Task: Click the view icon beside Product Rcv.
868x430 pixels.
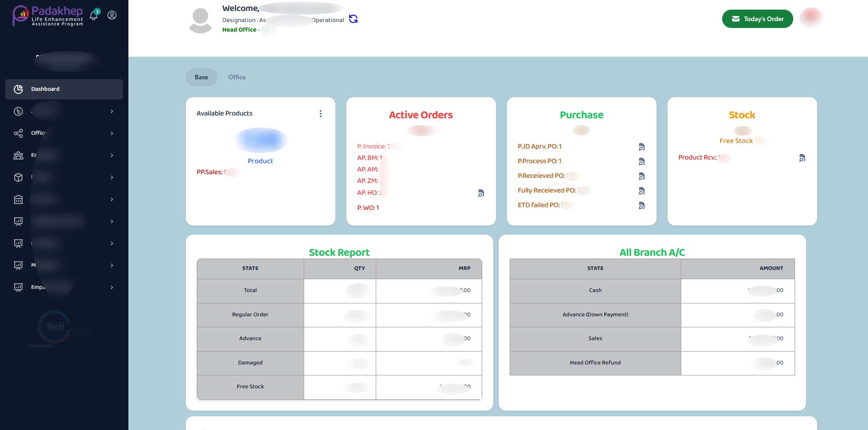Action: 802,158
